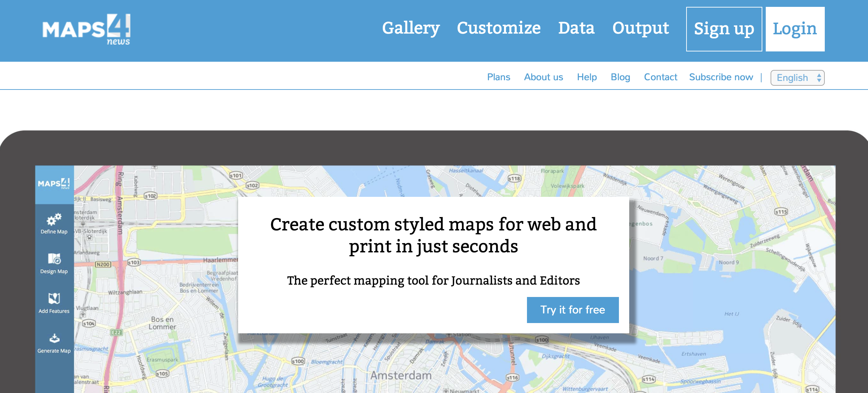The image size is (868, 393).
Task: Click the Add Features map icon
Action: [x=54, y=298]
